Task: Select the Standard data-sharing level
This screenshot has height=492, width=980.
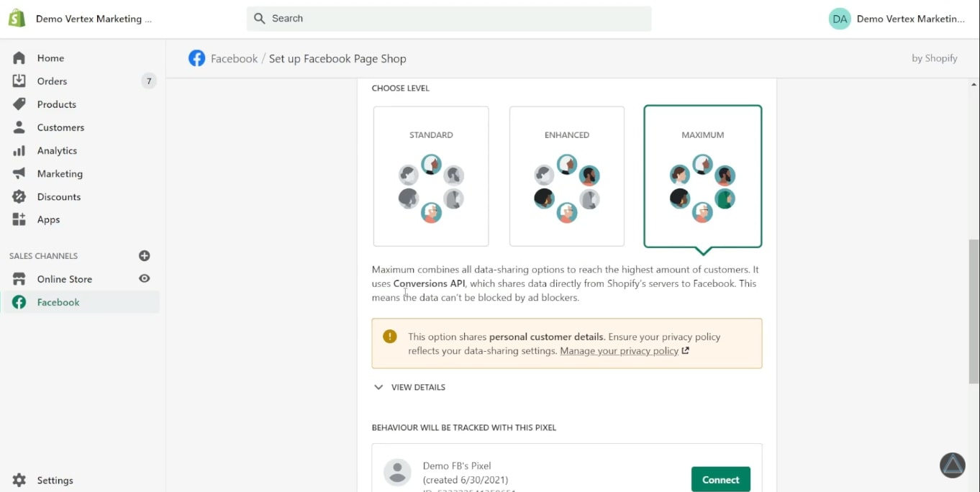Action: coord(431,176)
